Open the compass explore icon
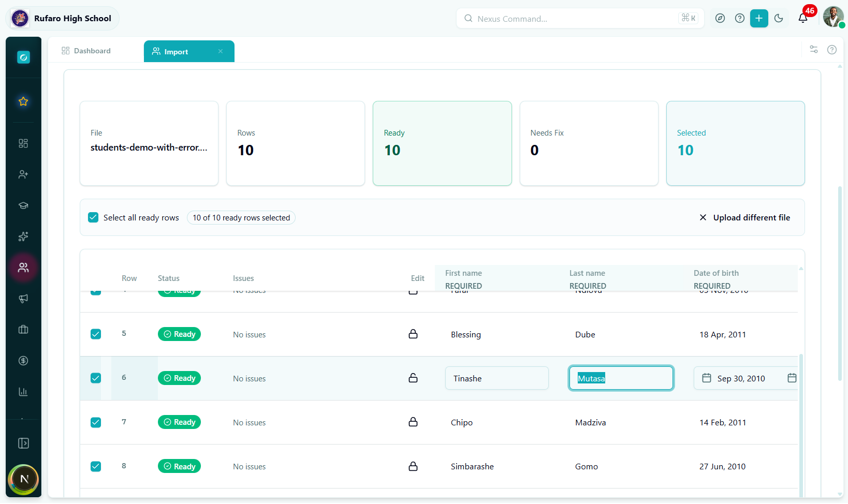848x504 pixels. pyautogui.click(x=720, y=19)
